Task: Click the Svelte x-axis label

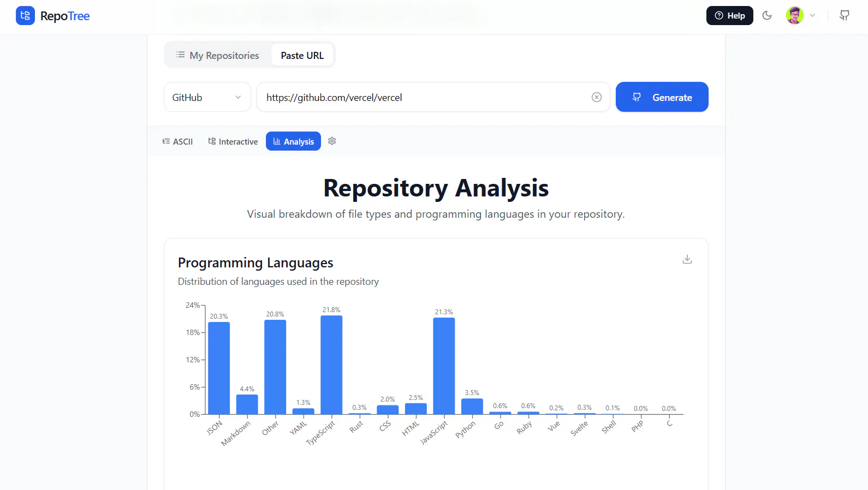Action: click(579, 428)
